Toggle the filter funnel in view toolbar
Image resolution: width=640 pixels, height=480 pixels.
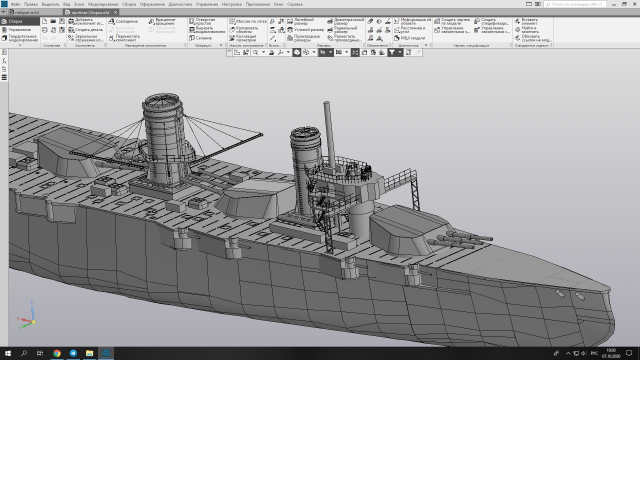[x=393, y=52]
